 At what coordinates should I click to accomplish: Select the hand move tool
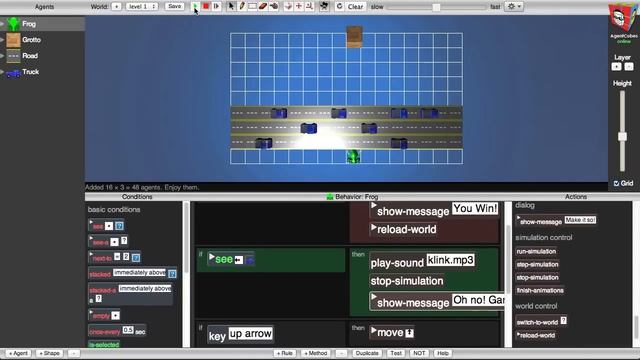pos(273,6)
